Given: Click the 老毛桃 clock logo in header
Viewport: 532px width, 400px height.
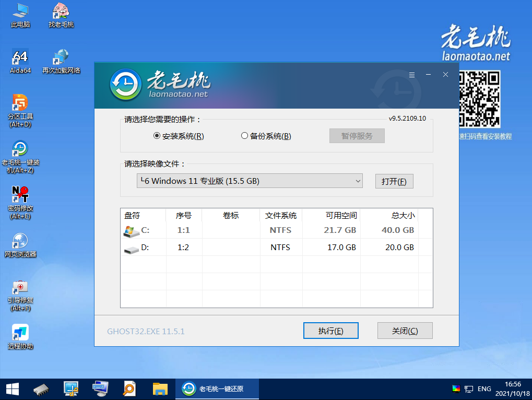Looking at the screenshot, I should click(x=125, y=85).
